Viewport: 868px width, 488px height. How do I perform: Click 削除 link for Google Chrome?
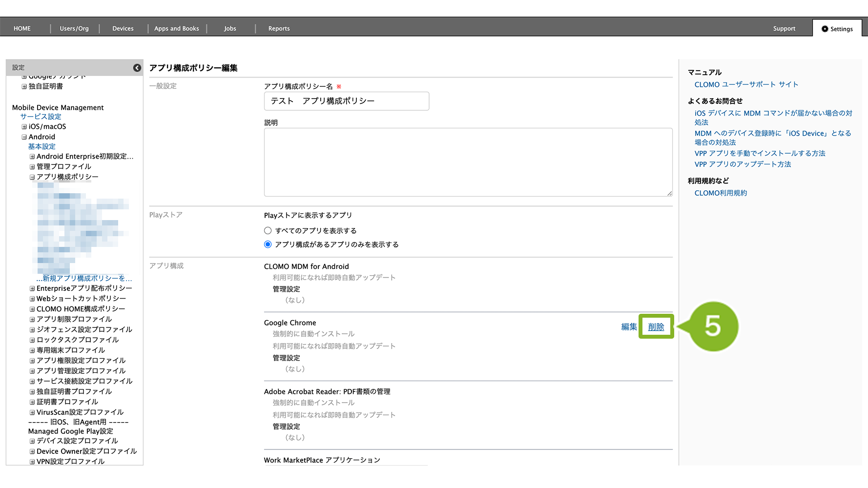coord(656,327)
